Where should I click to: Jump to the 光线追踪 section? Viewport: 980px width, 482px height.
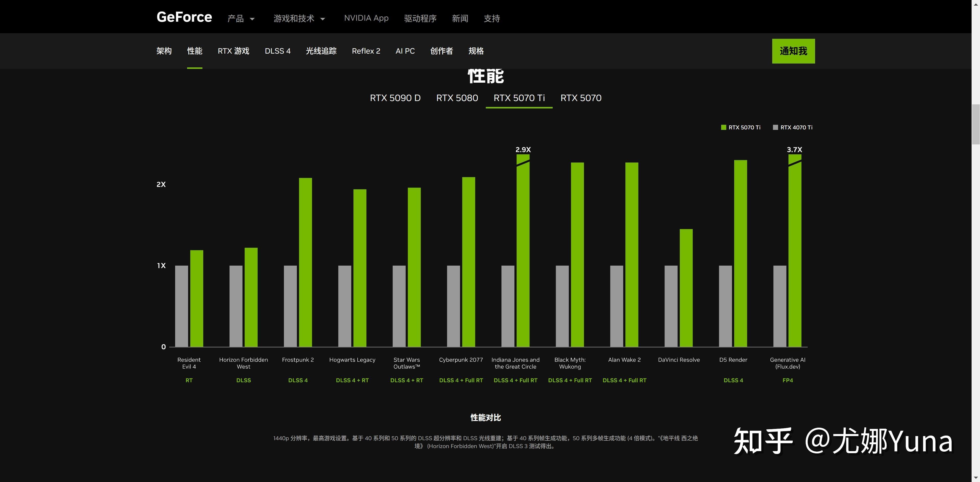(x=321, y=51)
